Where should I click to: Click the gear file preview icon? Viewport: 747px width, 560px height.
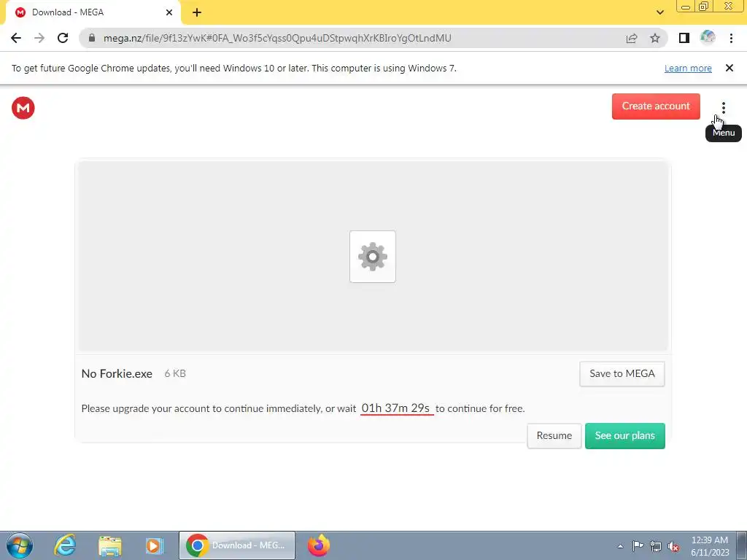point(373,257)
